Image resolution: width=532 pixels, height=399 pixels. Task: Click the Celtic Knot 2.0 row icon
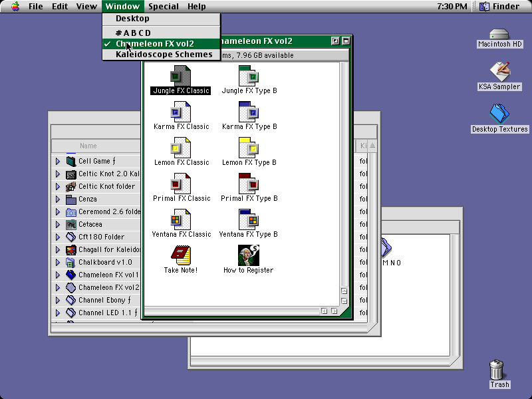pyautogui.click(x=70, y=174)
